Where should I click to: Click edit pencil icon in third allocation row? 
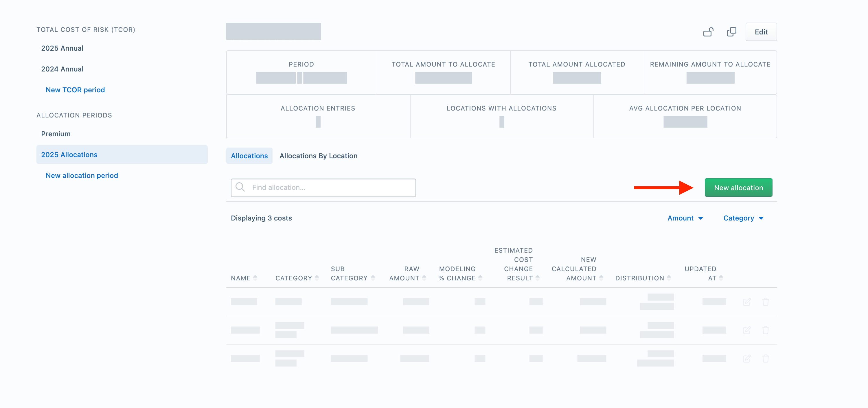coord(747,359)
